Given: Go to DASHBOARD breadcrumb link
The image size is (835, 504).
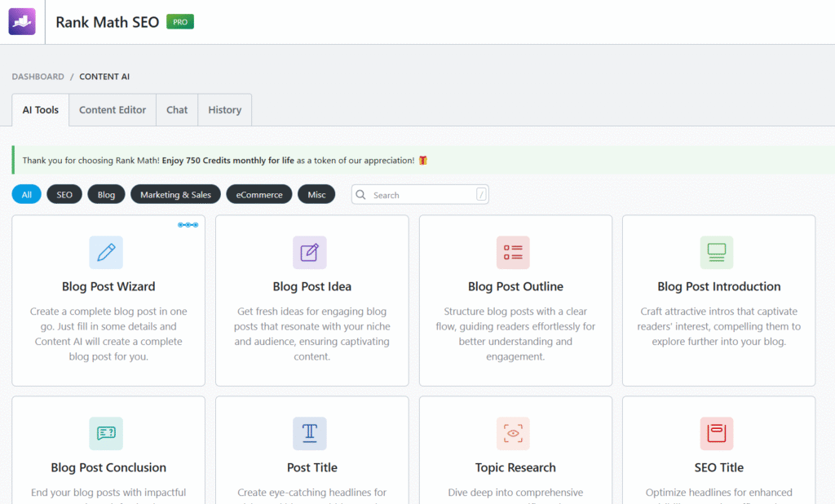Looking at the screenshot, I should click(38, 77).
